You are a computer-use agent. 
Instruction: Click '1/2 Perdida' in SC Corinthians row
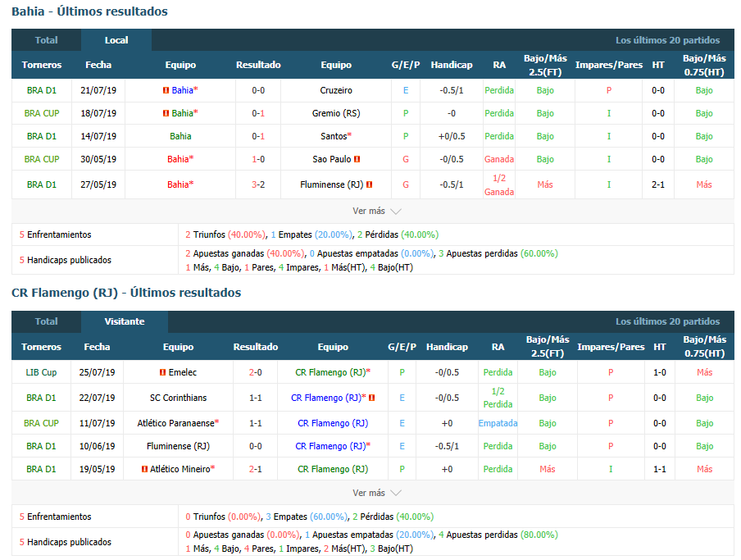pyautogui.click(x=498, y=398)
